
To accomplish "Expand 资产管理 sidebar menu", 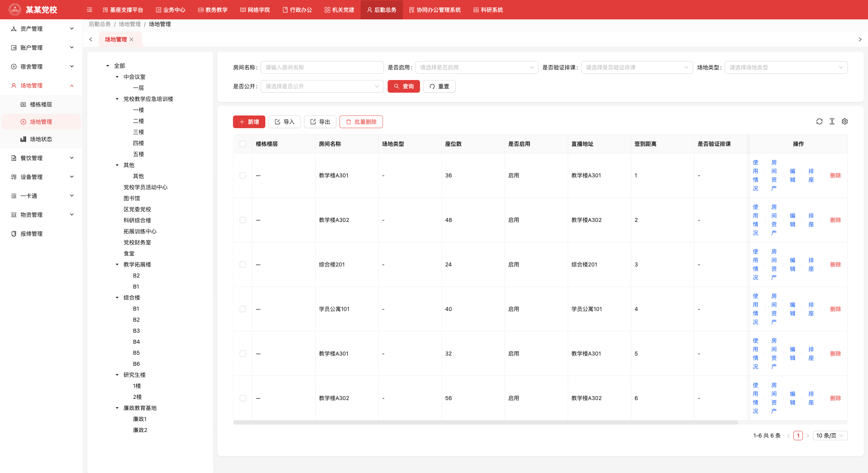I will pos(41,29).
